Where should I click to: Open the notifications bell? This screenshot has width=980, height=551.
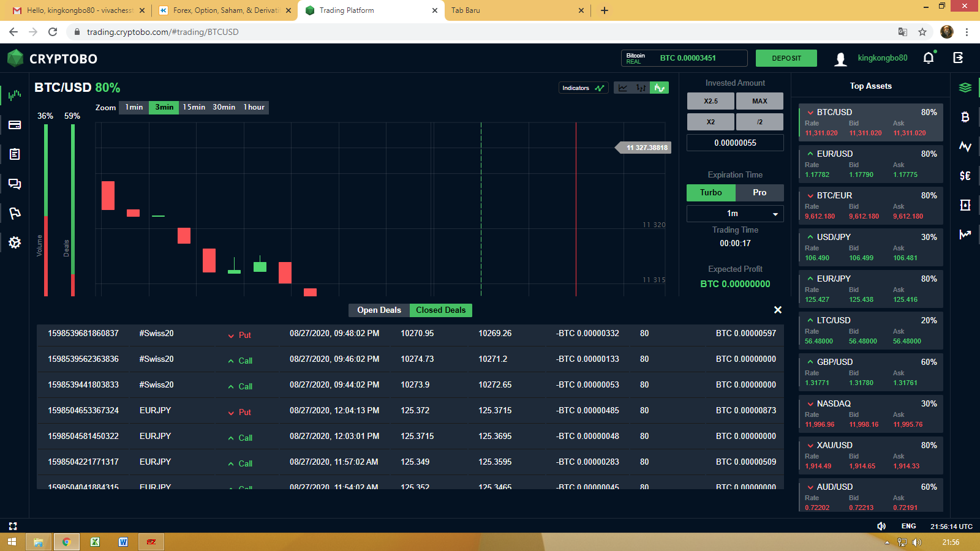coord(929,58)
